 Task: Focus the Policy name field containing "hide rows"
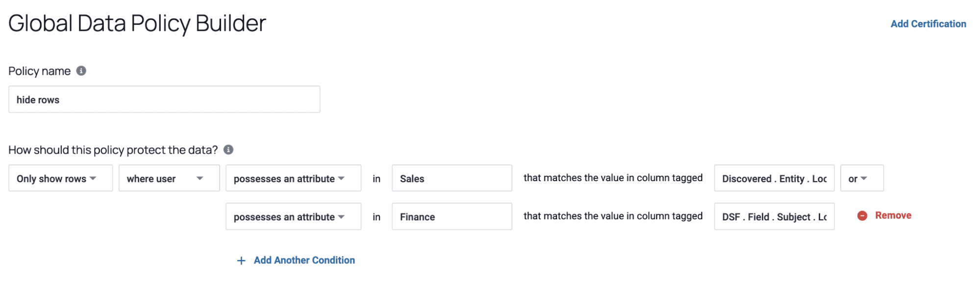(x=164, y=99)
